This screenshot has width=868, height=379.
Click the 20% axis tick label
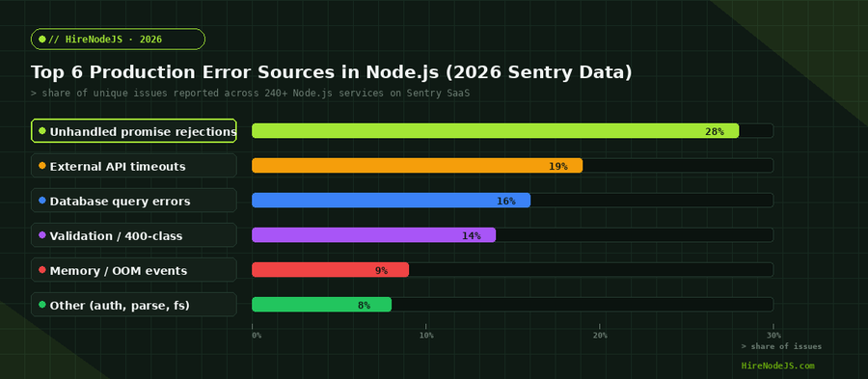[x=600, y=335]
